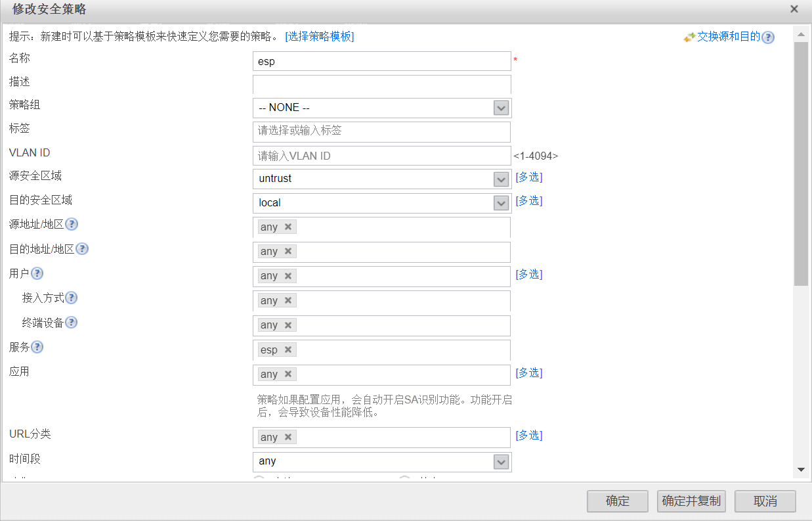Click the 标签 input field
The height and width of the screenshot is (521, 812).
tap(381, 131)
